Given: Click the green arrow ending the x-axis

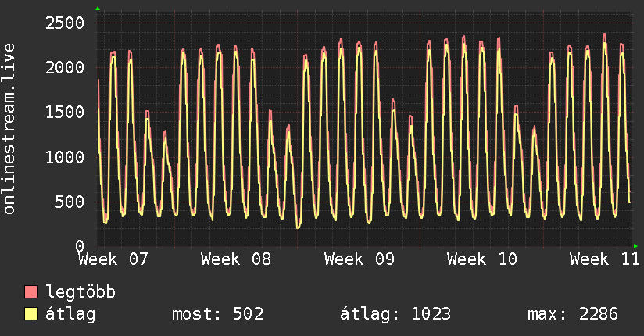Looking at the screenshot, I should click(x=635, y=246).
